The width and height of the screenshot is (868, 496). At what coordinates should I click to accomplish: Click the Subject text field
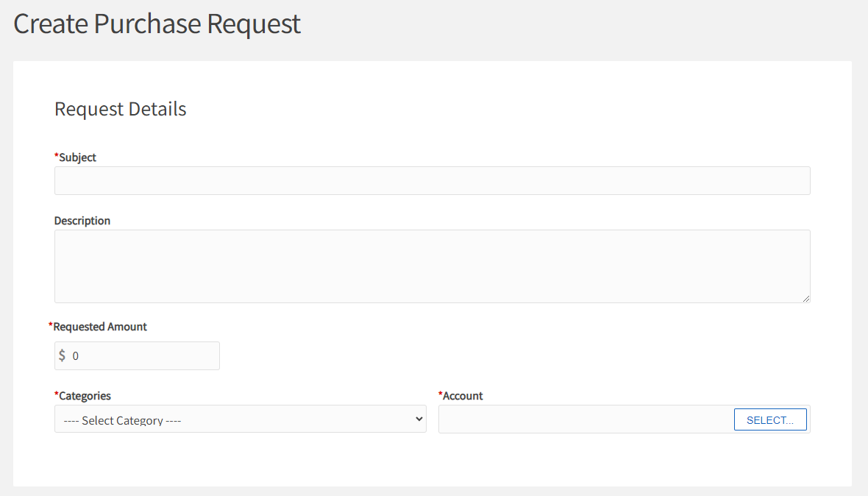click(432, 180)
